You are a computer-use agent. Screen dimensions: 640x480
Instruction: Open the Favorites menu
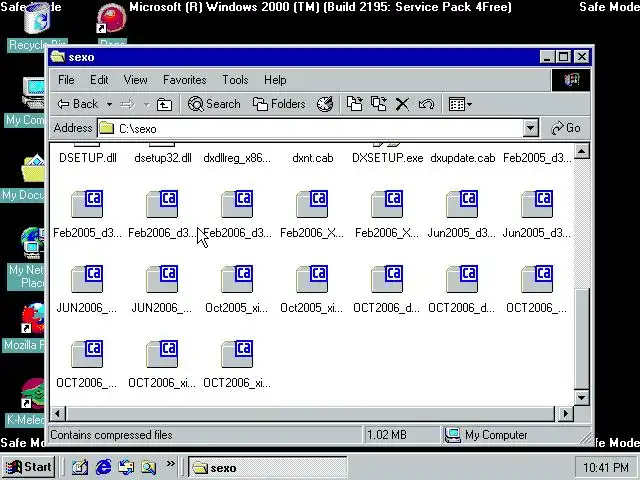(184, 80)
